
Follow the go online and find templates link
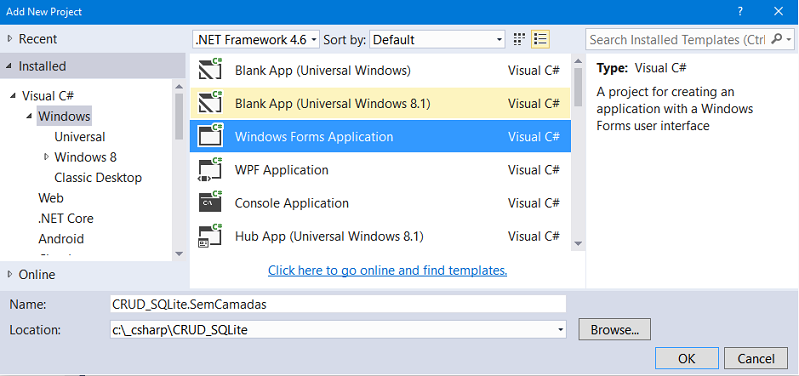click(387, 270)
